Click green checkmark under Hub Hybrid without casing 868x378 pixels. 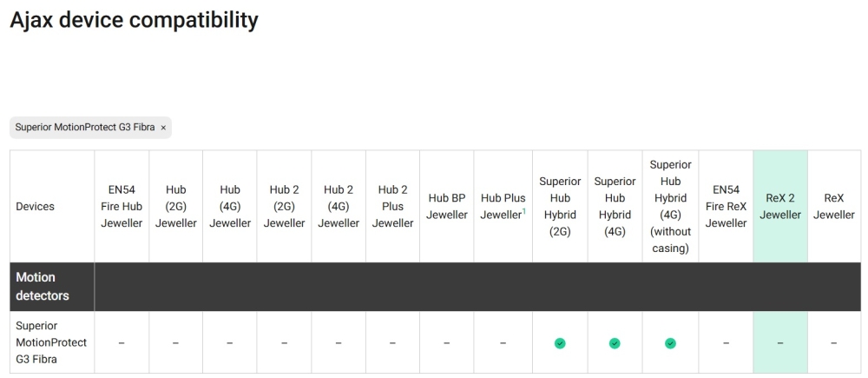(x=670, y=343)
